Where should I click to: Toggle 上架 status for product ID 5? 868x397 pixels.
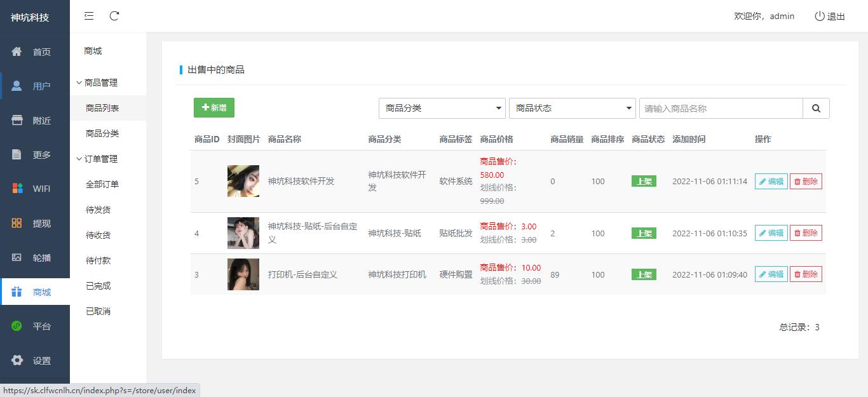tap(644, 181)
